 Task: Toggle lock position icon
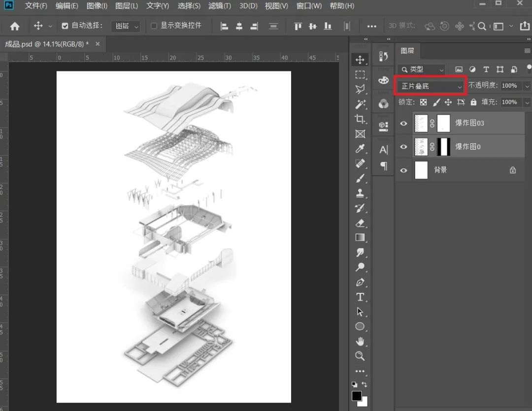click(448, 102)
